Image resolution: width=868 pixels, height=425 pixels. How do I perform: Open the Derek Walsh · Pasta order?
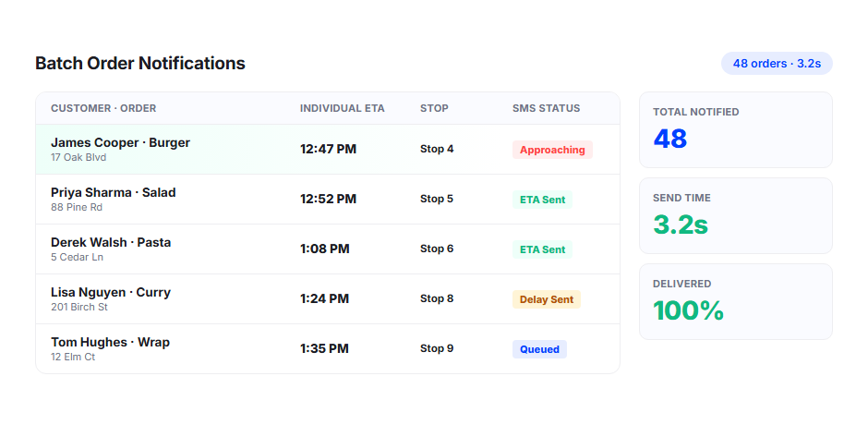(111, 242)
